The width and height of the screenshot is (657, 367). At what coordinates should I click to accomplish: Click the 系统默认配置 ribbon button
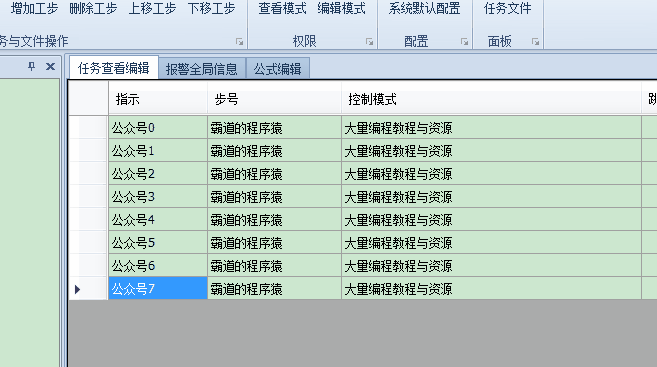424,8
